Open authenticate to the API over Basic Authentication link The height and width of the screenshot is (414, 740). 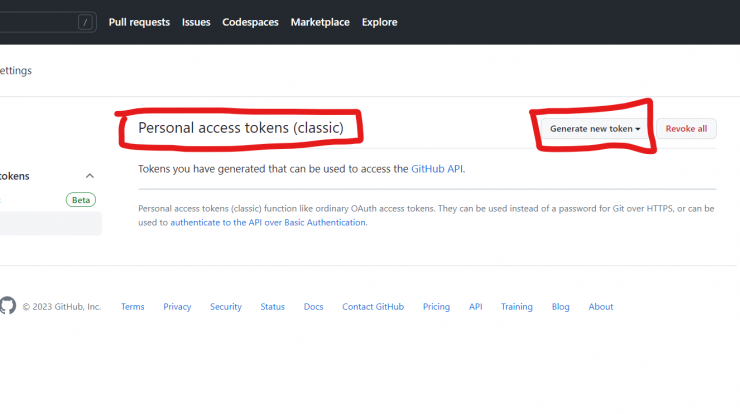pos(268,222)
